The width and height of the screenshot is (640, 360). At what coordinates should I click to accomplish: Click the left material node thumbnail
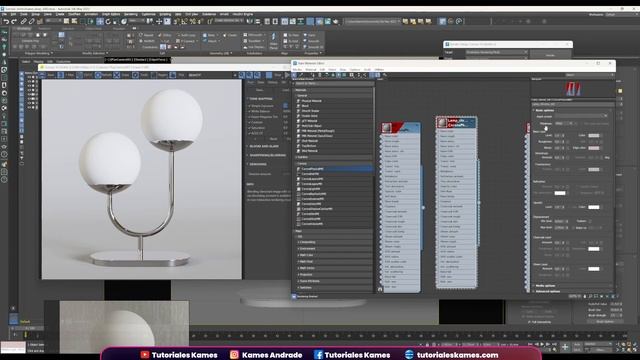(387, 128)
